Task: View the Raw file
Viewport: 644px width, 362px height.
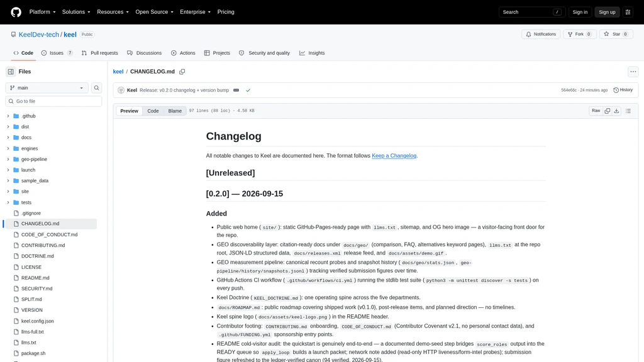Action: pyautogui.click(x=596, y=111)
